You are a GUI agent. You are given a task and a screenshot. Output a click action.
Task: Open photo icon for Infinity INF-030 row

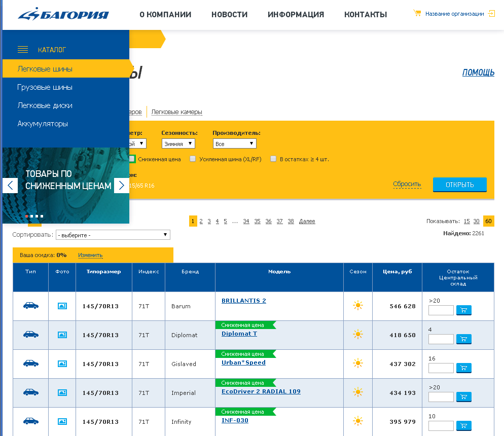click(x=62, y=421)
